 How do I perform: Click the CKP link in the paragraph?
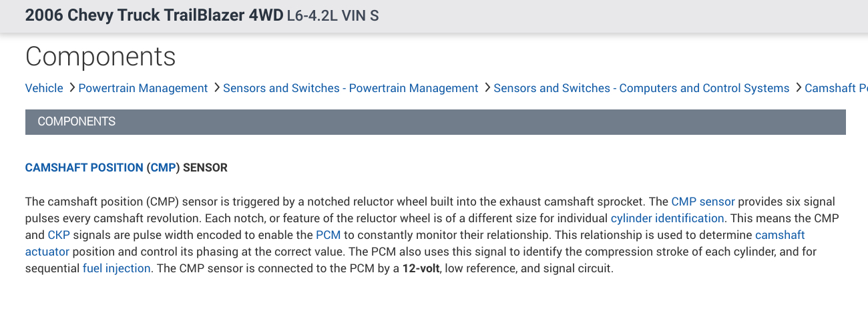(59, 235)
